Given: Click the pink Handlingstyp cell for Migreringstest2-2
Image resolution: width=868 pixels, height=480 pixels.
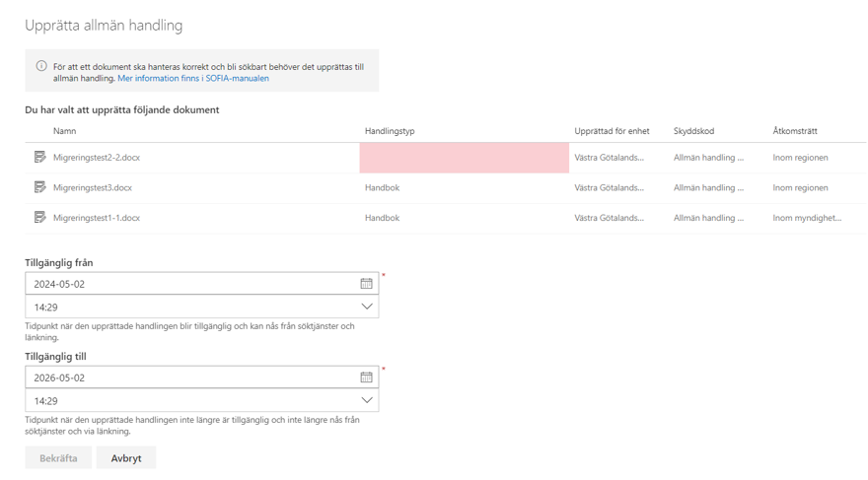Looking at the screenshot, I should coord(464,158).
